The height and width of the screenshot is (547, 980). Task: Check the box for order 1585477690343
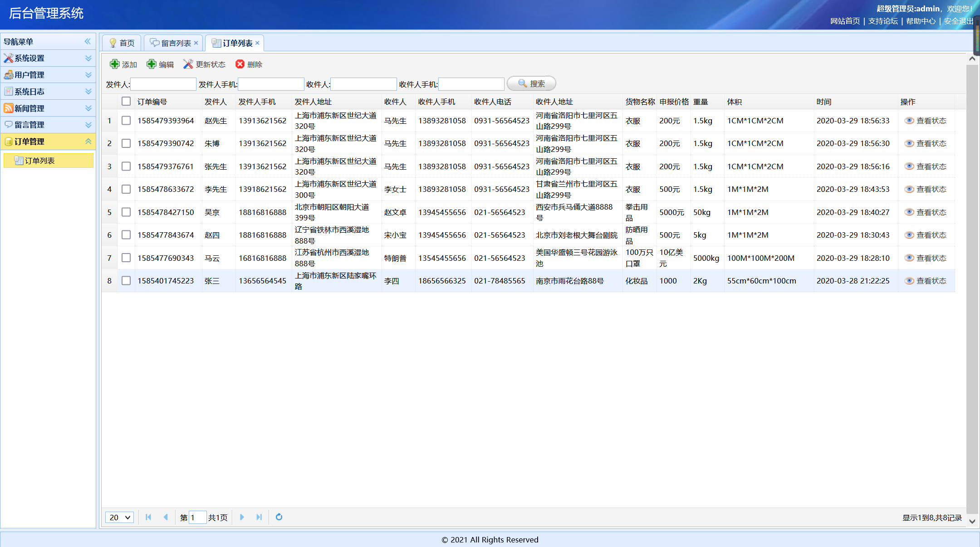[x=126, y=258]
